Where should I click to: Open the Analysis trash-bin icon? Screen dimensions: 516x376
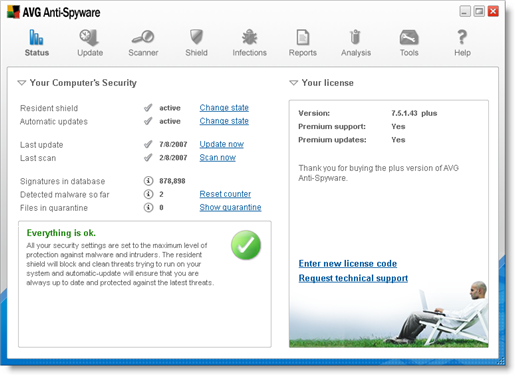[355, 37]
